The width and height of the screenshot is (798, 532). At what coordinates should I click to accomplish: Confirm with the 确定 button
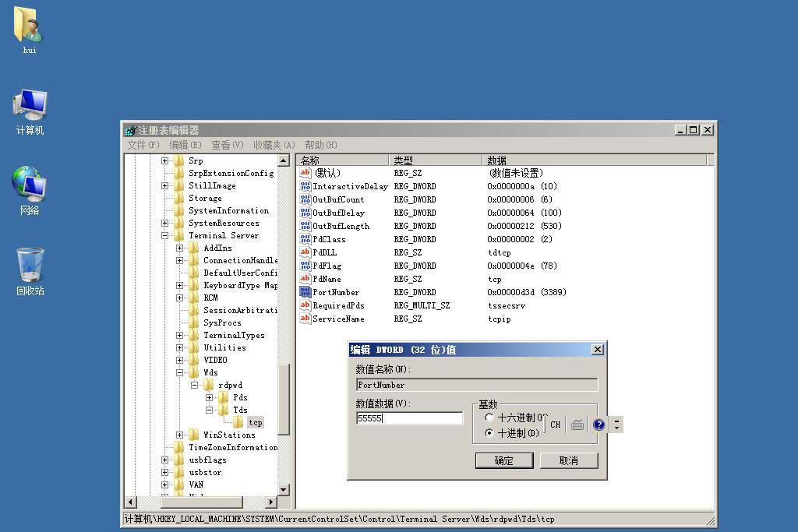pos(504,461)
